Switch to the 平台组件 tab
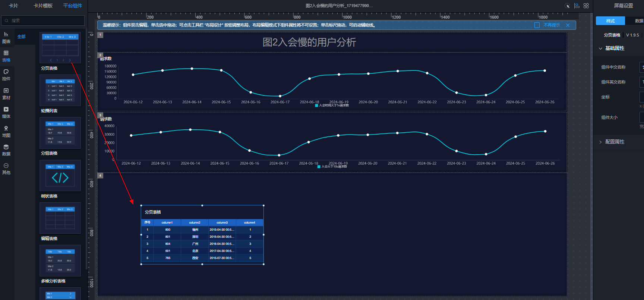Screen dimensions: 644x300 coord(72,6)
